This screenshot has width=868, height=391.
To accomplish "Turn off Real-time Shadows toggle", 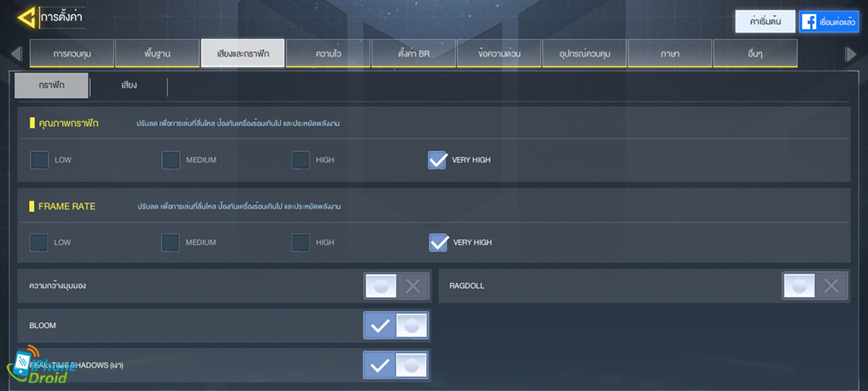I will 396,366.
